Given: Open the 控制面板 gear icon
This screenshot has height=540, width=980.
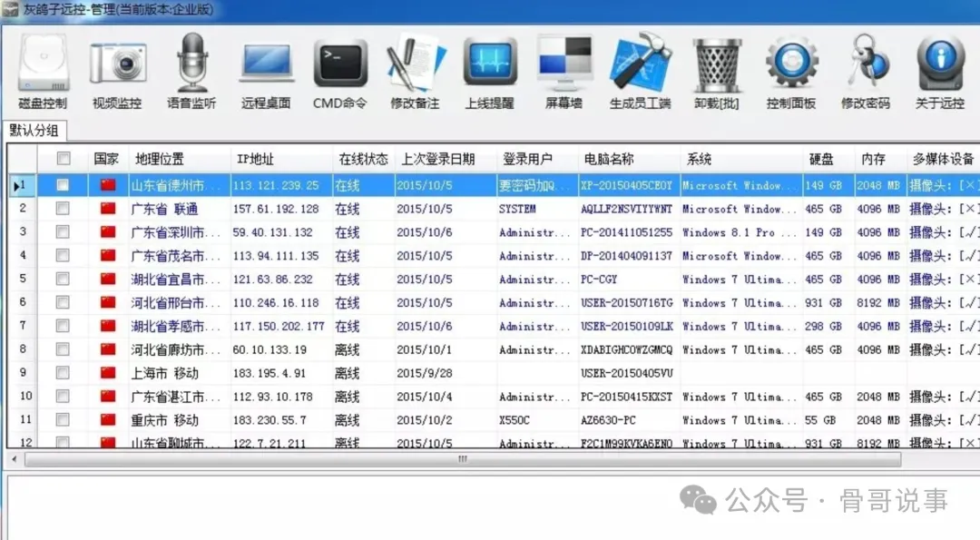Looking at the screenshot, I should coord(791,71).
